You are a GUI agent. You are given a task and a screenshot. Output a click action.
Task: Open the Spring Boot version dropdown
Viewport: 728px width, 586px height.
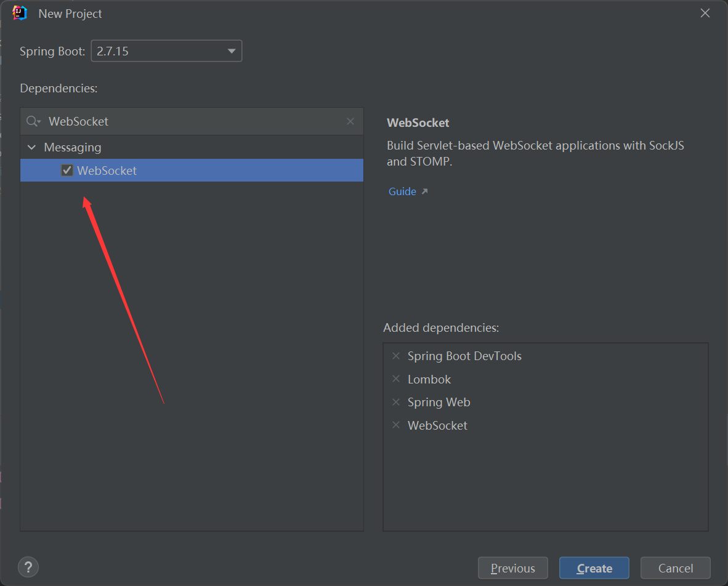(166, 51)
